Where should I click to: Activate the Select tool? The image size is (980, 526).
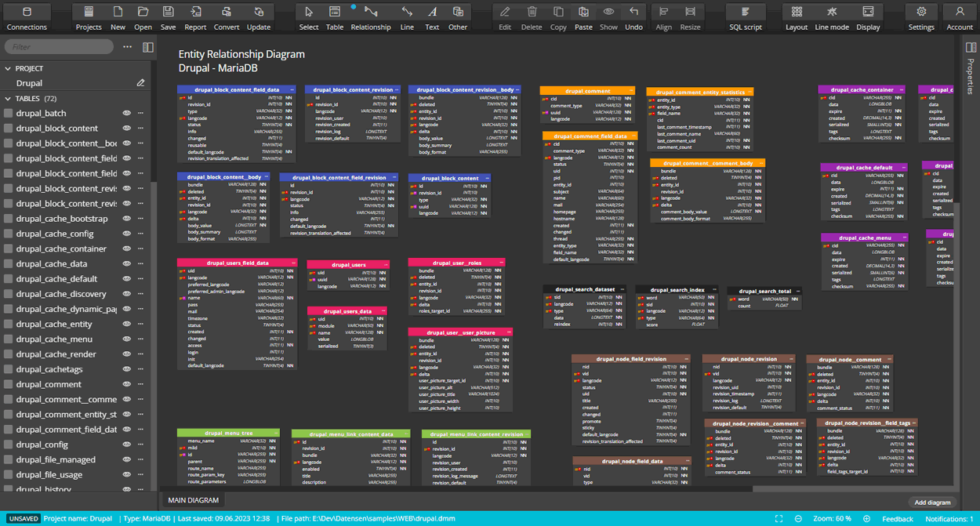pyautogui.click(x=309, y=18)
